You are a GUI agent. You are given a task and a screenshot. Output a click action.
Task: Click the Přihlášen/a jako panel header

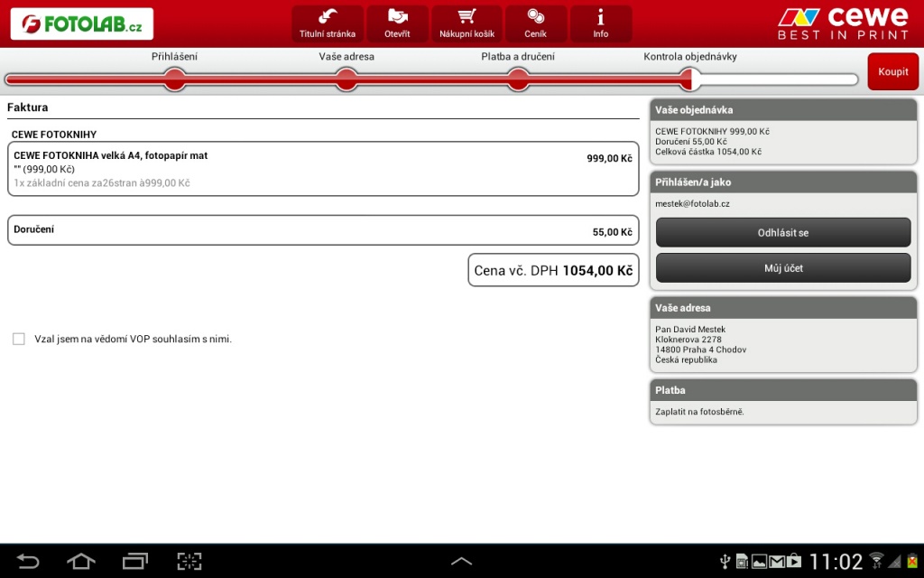783,182
